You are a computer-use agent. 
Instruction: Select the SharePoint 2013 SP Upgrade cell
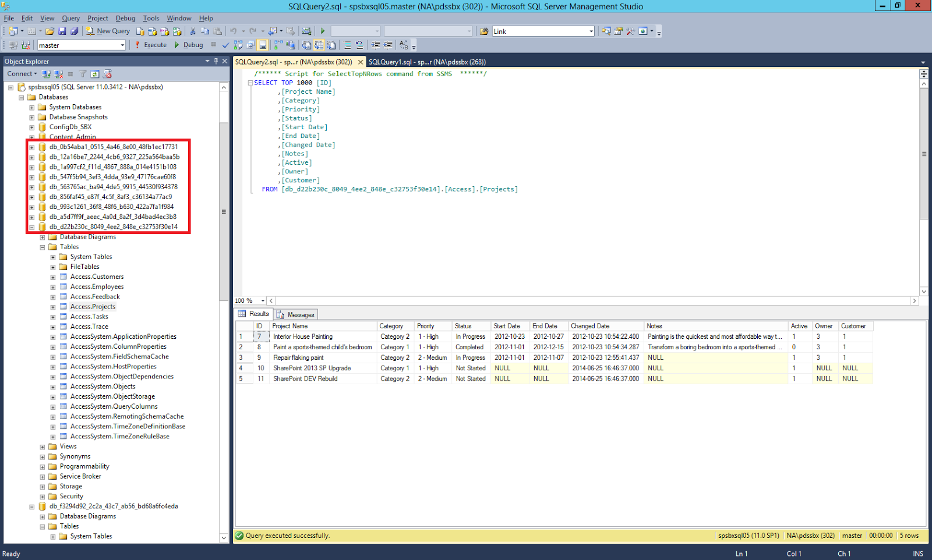(323, 368)
